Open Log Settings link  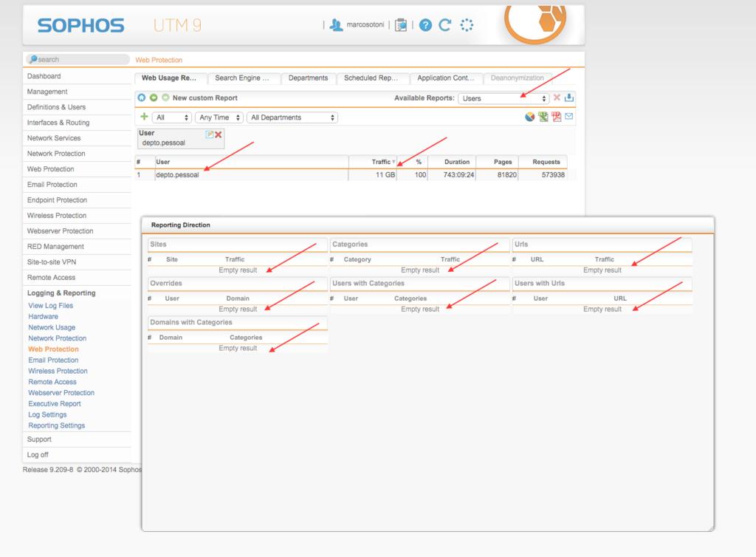pos(47,414)
